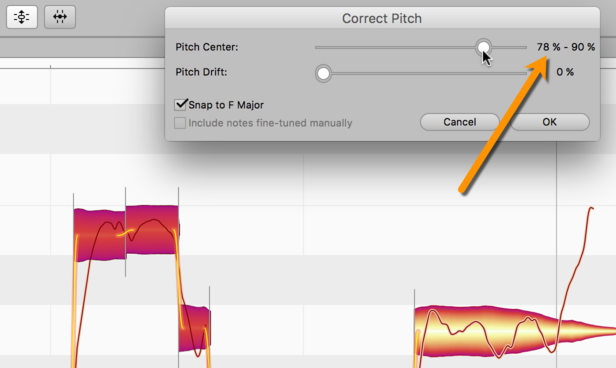The image size is (616, 368).
Task: Disable the Snap to F Major checkbox
Action: (181, 104)
